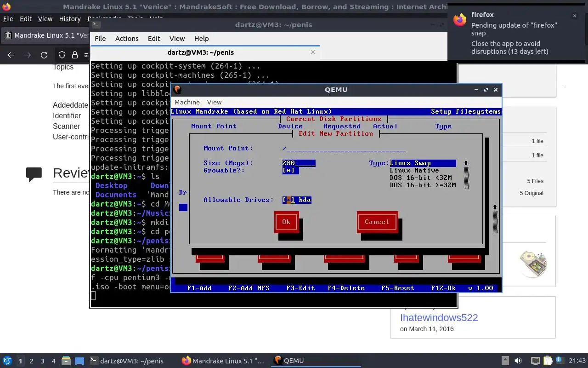The width and height of the screenshot is (588, 368).
Task: Open Firefox File menu
Action: tap(8, 19)
